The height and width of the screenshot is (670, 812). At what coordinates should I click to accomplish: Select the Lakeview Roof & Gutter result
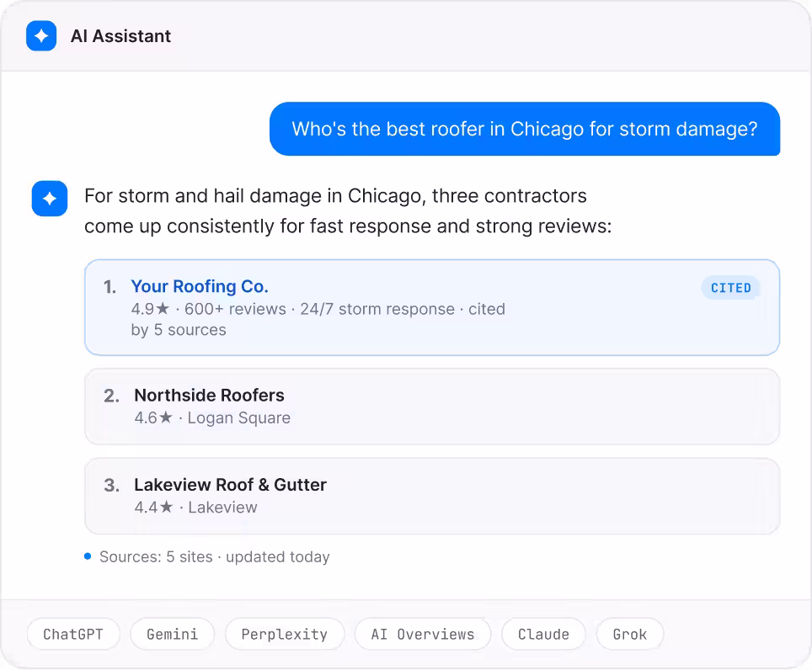click(432, 496)
